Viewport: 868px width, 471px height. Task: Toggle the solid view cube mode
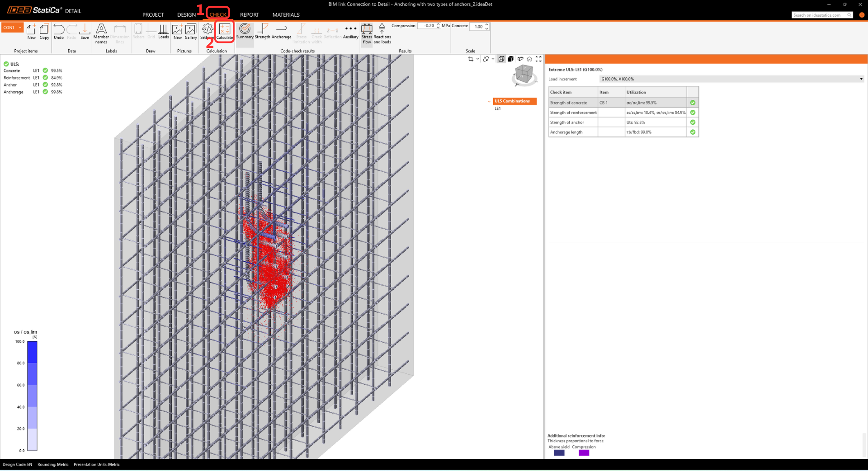coord(510,59)
